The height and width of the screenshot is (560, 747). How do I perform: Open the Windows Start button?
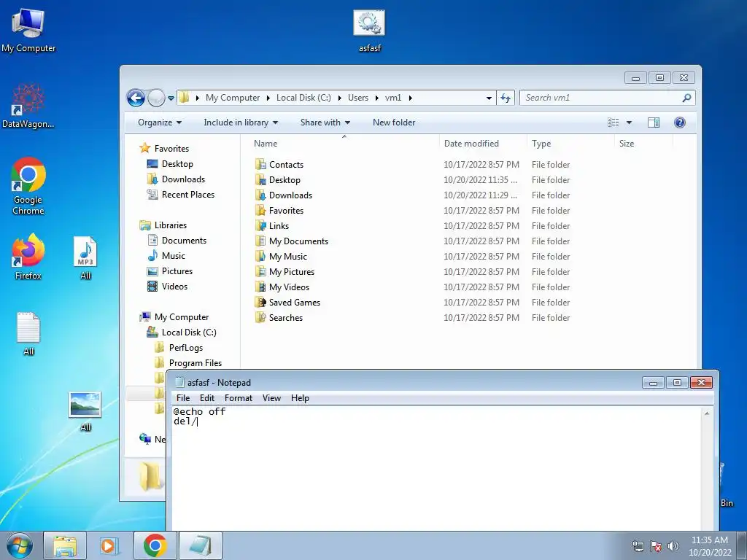pyautogui.click(x=20, y=545)
